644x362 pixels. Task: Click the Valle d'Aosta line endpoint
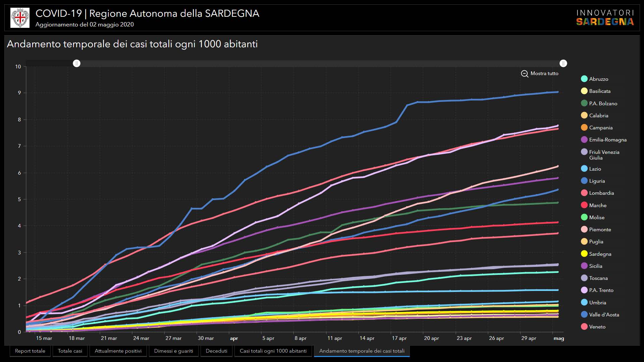point(558,92)
